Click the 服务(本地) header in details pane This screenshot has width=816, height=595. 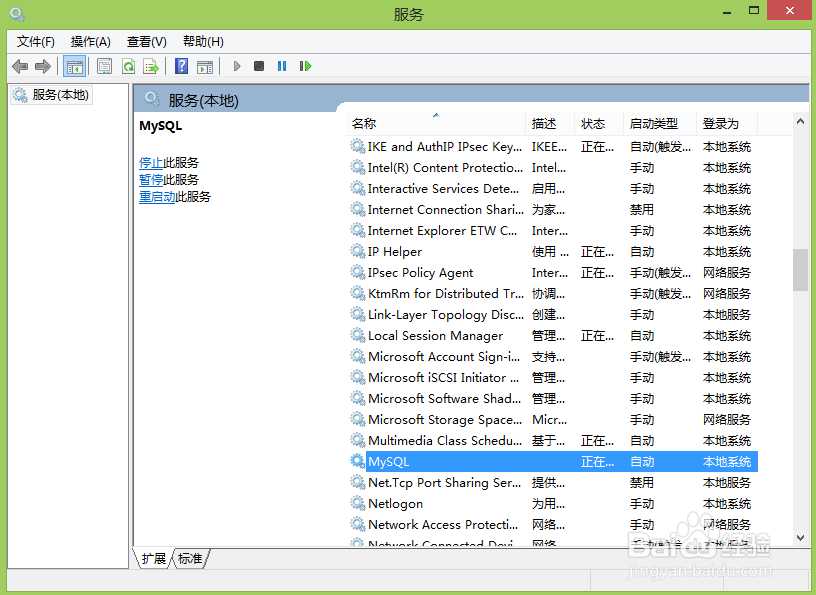coord(203,100)
